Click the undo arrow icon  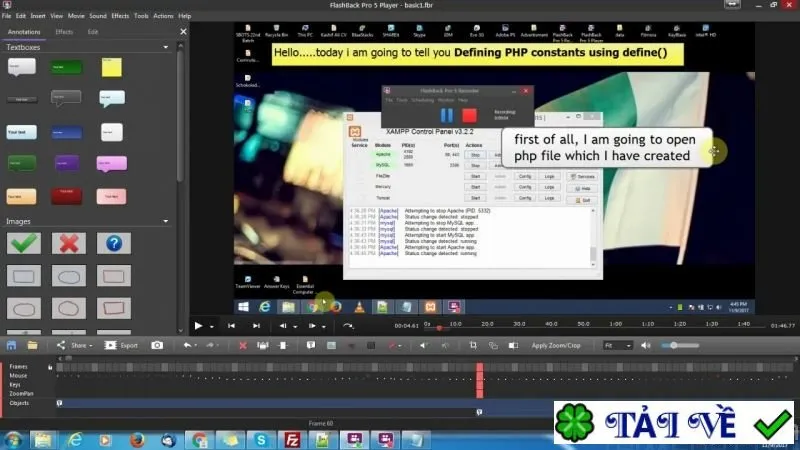(187, 345)
